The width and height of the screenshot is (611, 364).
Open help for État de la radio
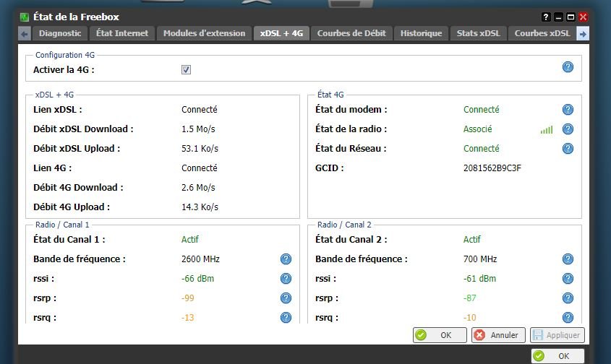pyautogui.click(x=568, y=129)
